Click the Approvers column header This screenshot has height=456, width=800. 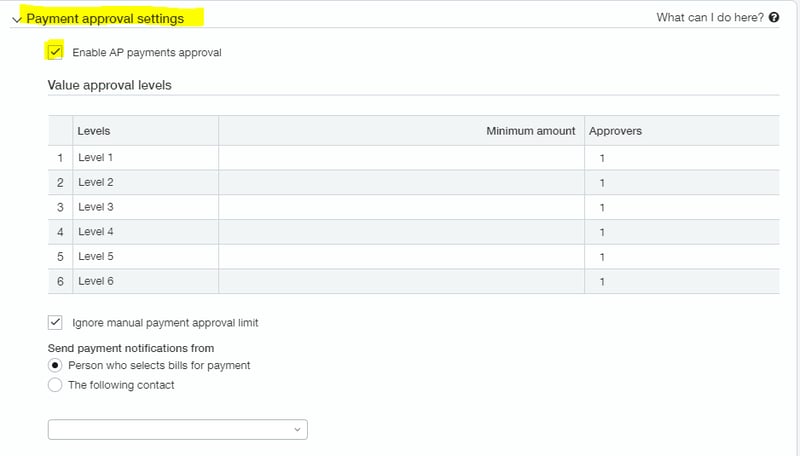point(615,131)
